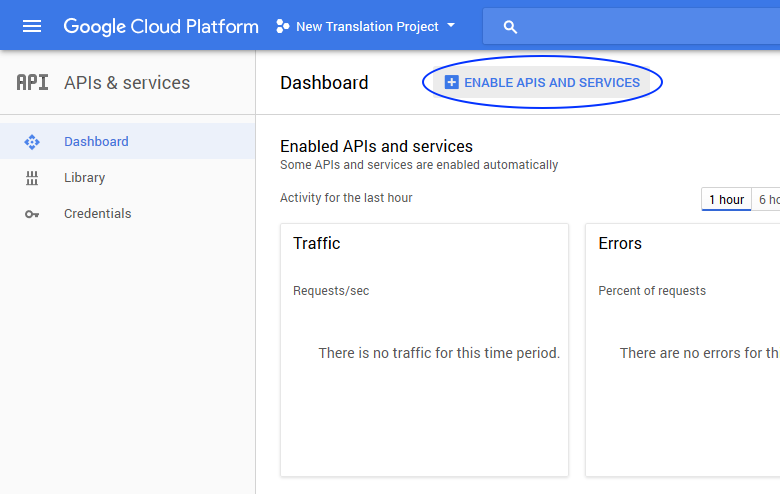Expand the project dropdown arrow
Image resolution: width=780 pixels, height=494 pixels.
point(451,25)
